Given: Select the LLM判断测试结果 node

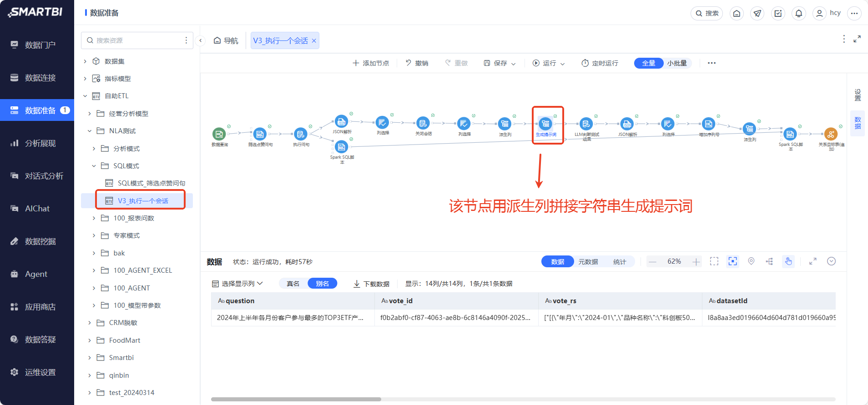Looking at the screenshot, I should pyautogui.click(x=586, y=124).
